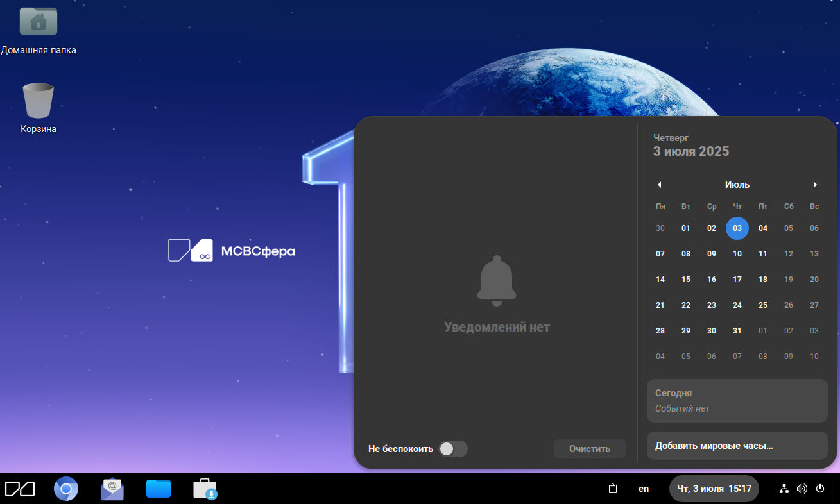This screenshot has height=504, width=840.
Task: Open the clipboard tray icon
Action: coord(613,489)
